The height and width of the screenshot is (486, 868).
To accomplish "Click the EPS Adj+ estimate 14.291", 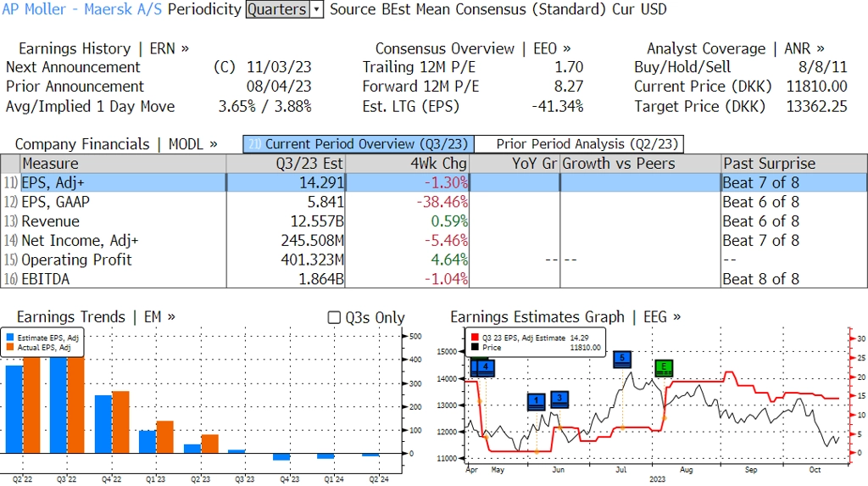I will tap(286, 182).
